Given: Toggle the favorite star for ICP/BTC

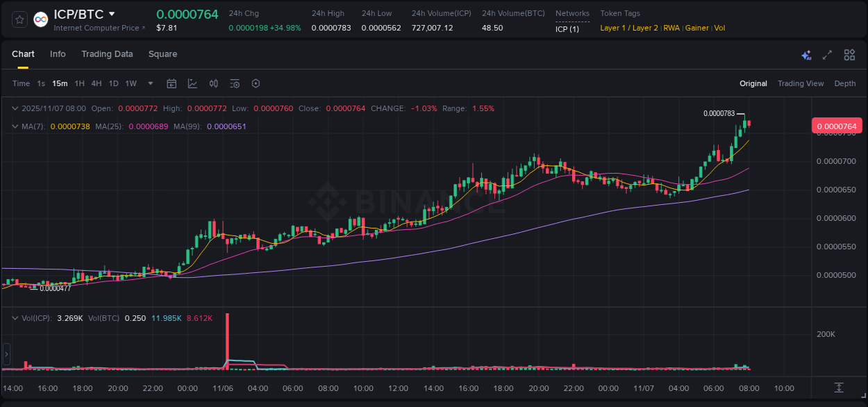Looking at the screenshot, I should [x=19, y=19].
